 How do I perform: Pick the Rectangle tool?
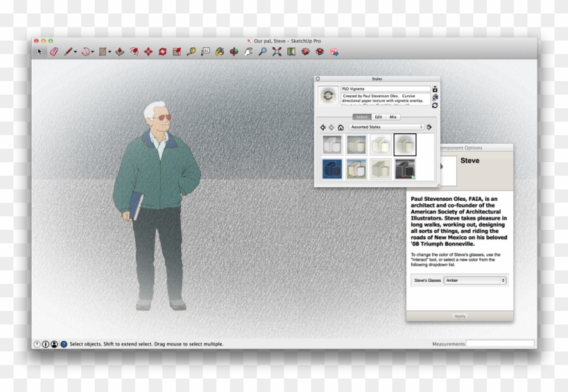coord(102,50)
